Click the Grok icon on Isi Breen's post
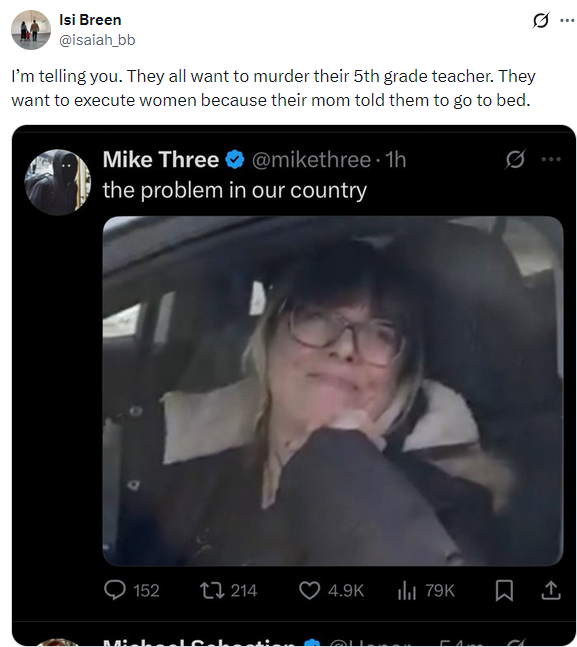This screenshot has width=577, height=647. pyautogui.click(x=540, y=20)
